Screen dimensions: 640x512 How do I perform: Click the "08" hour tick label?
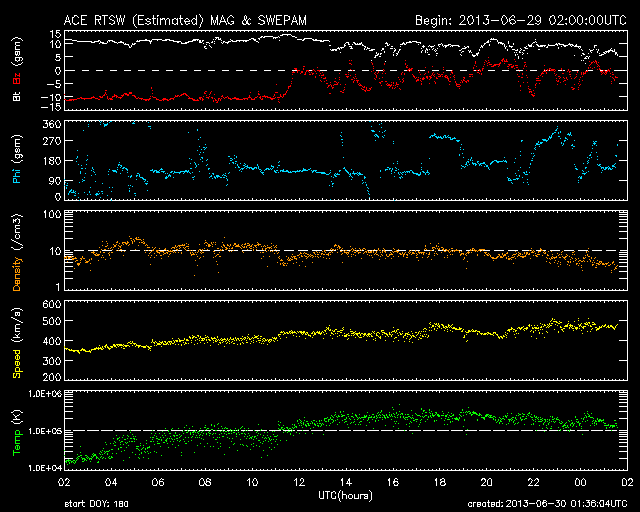pos(205,483)
